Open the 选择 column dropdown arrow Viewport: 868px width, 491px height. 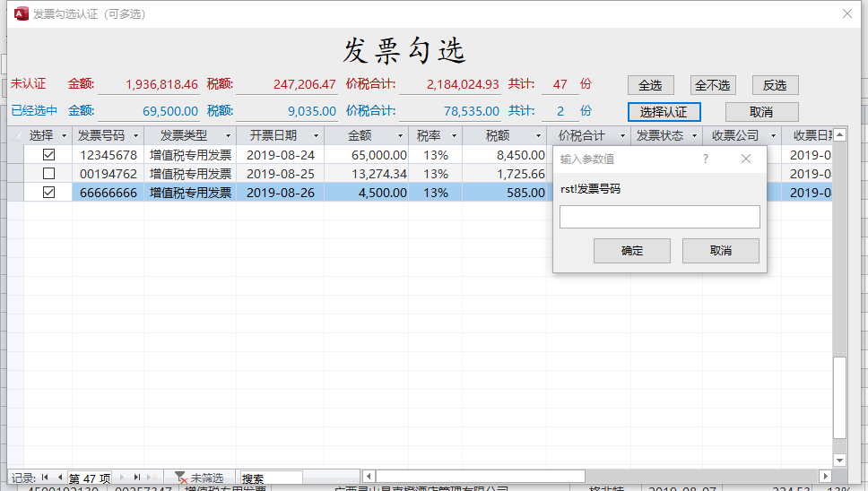pyautogui.click(x=64, y=135)
